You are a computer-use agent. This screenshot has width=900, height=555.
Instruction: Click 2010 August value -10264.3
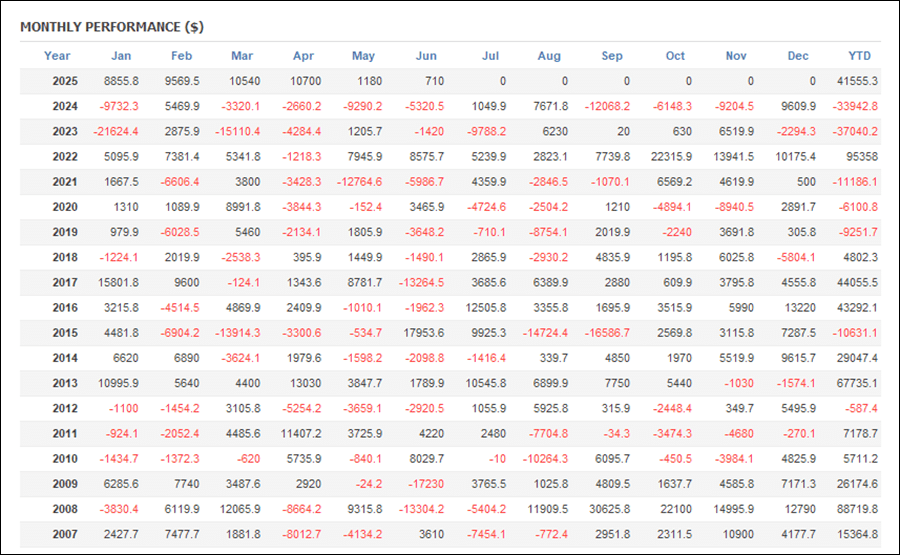point(545,459)
